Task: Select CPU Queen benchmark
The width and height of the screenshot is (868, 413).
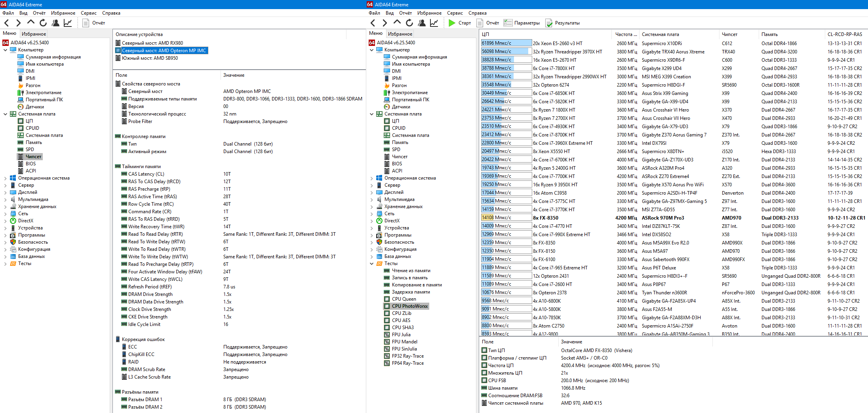Action: [404, 299]
